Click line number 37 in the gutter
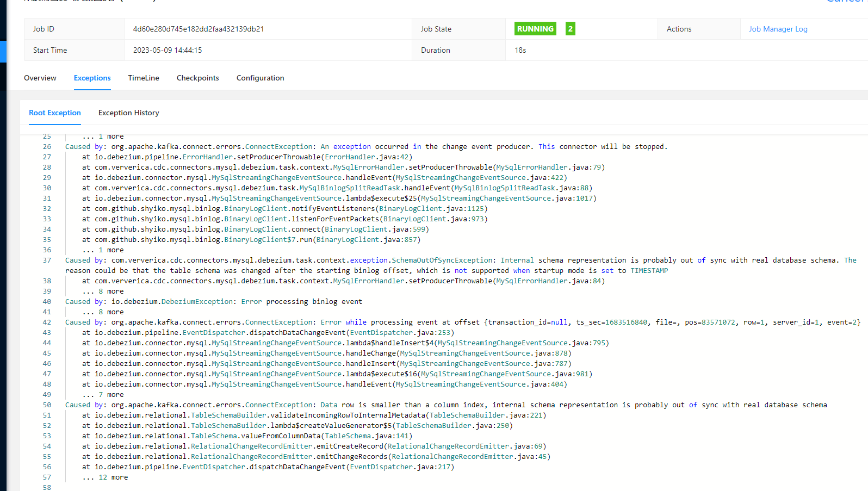Screen dimensions: 868x491 point(47,260)
